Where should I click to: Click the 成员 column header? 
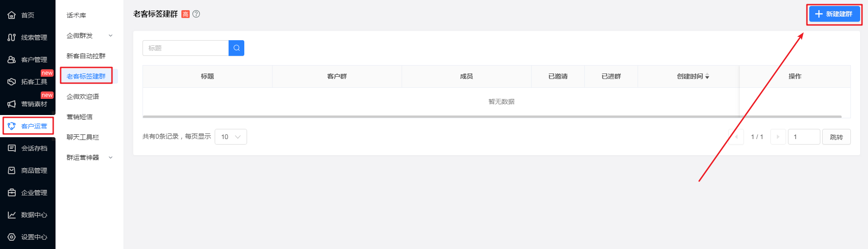click(466, 76)
